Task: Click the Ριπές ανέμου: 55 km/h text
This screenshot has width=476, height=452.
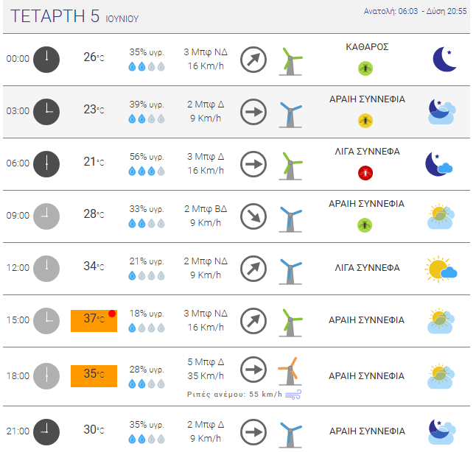Action: [x=234, y=394]
